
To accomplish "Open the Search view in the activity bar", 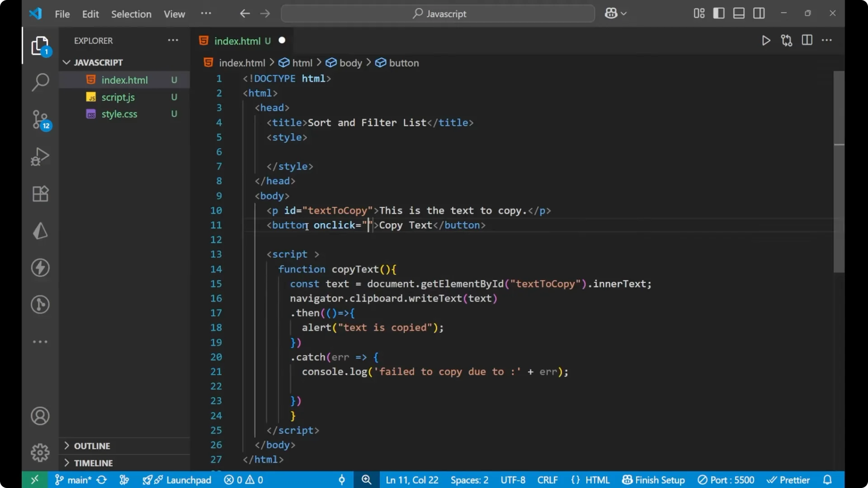I will tap(40, 82).
